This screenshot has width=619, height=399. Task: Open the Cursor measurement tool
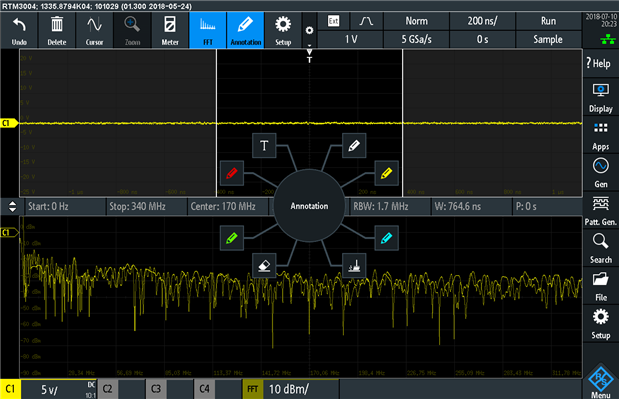pos(94,30)
